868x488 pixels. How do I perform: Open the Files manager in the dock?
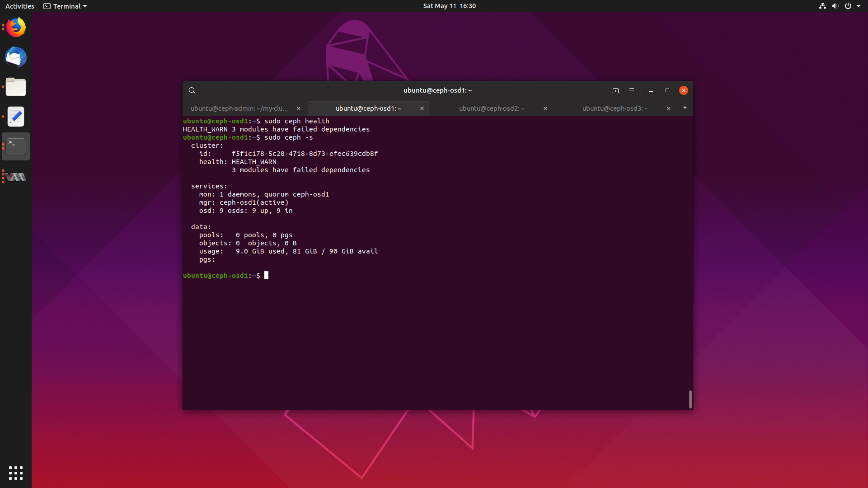16,87
